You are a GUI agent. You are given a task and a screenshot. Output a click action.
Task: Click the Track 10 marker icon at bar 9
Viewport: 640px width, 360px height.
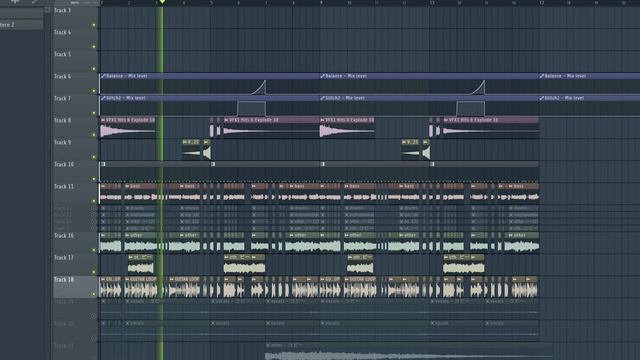pyautogui.click(x=322, y=164)
